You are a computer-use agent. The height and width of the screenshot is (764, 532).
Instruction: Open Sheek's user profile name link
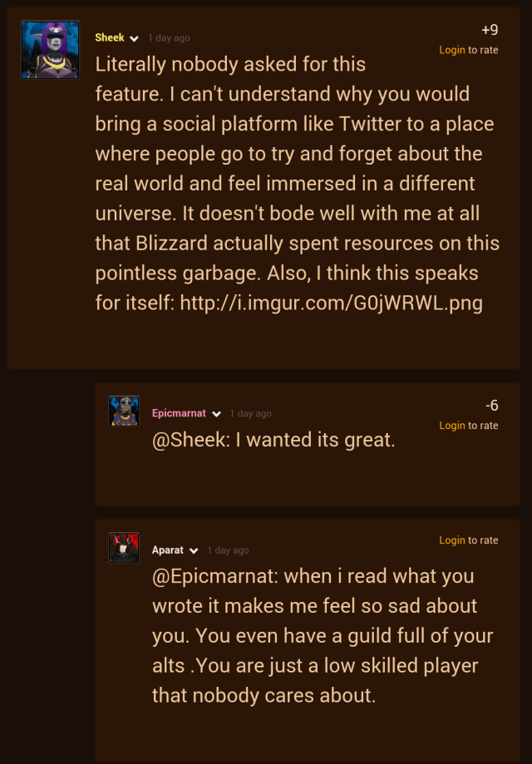pos(110,37)
